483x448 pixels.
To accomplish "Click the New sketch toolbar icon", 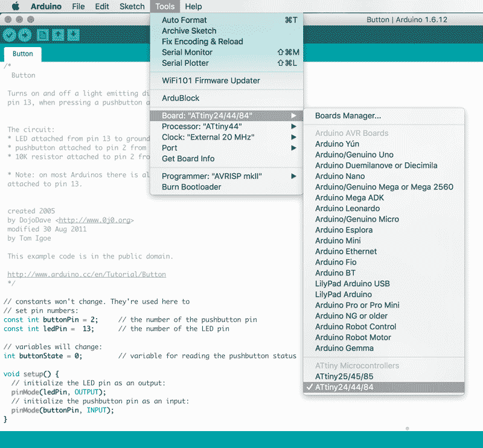I will pyautogui.click(x=42, y=35).
